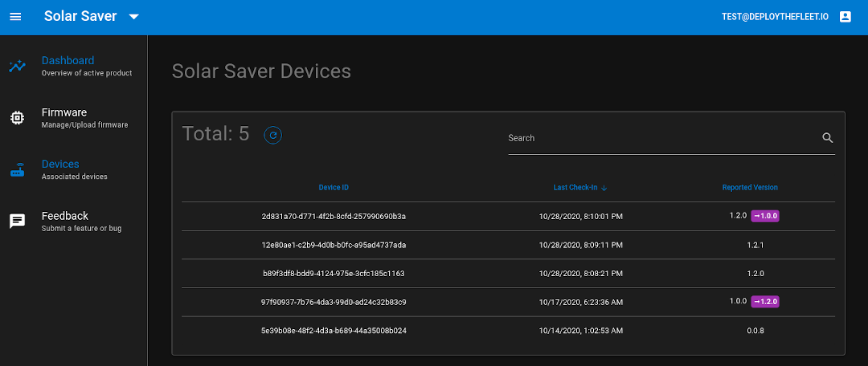868x366 pixels.
Task: Click the Devices router icon
Action: tap(17, 169)
